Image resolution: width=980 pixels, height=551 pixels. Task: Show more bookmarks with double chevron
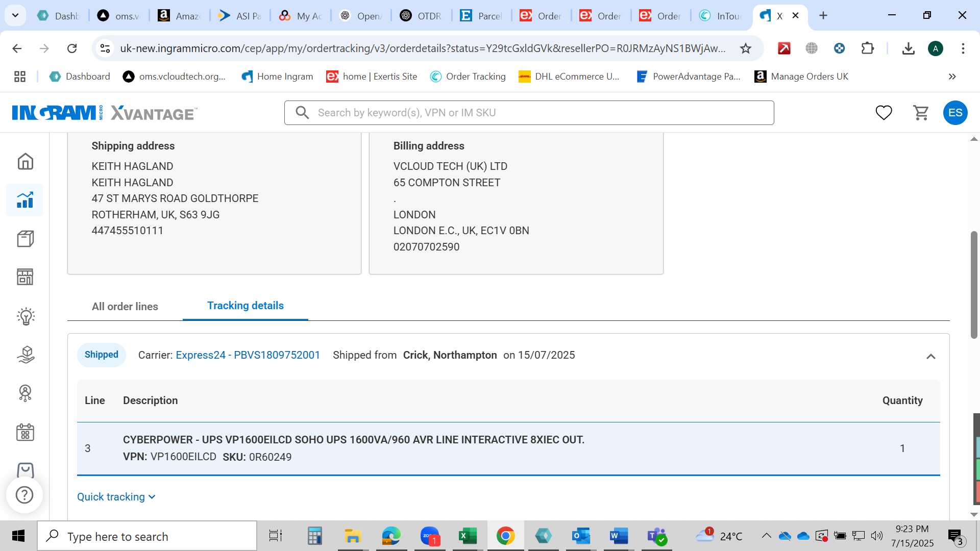click(952, 77)
